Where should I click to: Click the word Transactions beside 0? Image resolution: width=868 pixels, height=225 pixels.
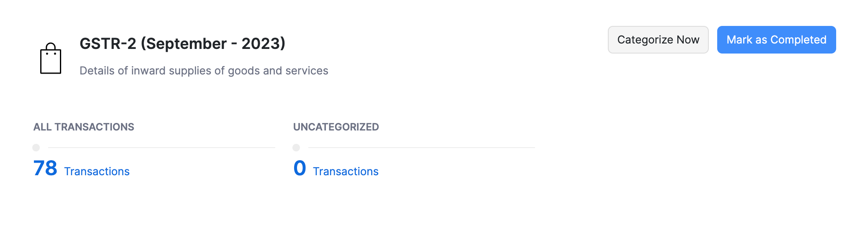tap(346, 171)
